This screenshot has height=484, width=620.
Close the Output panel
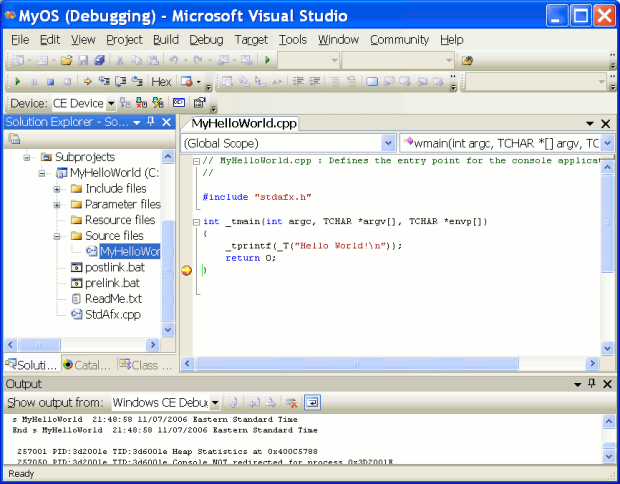pyautogui.click(x=608, y=384)
